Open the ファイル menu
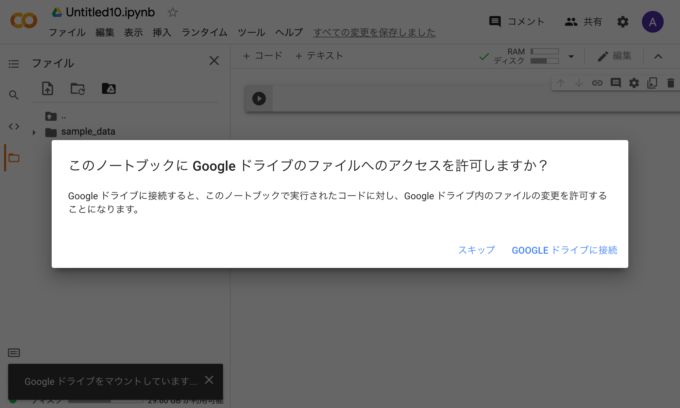 (x=67, y=33)
